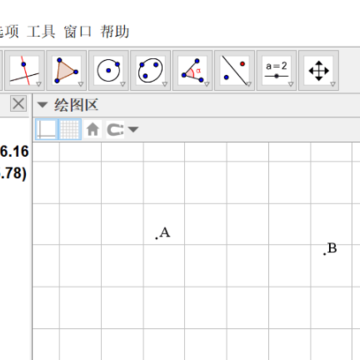The height and width of the screenshot is (360, 360).
Task: Select the Circle with Center tool
Action: (x=109, y=70)
